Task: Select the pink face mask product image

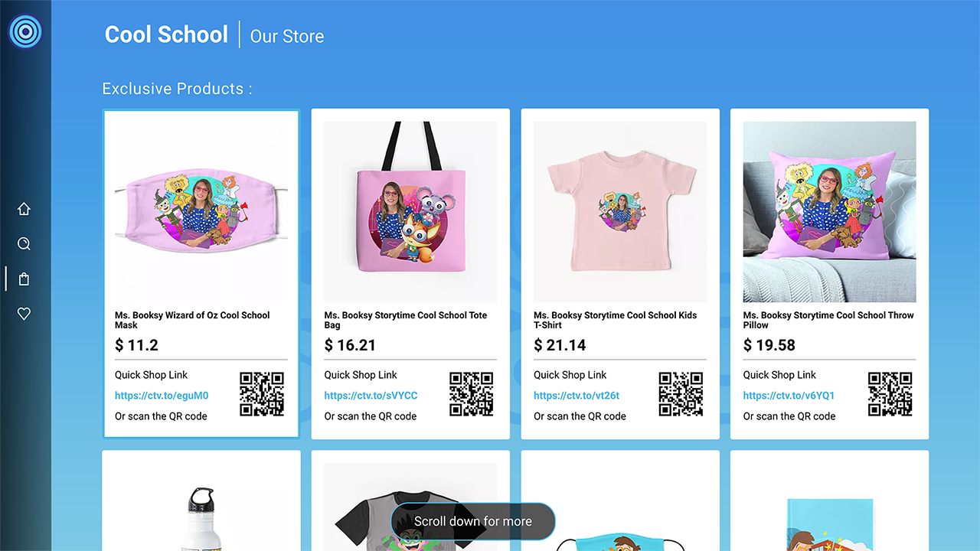Action: click(201, 212)
